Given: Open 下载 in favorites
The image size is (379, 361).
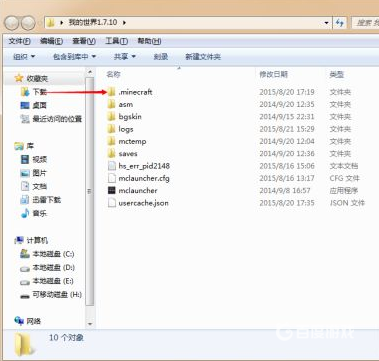Looking at the screenshot, I should [40, 92].
